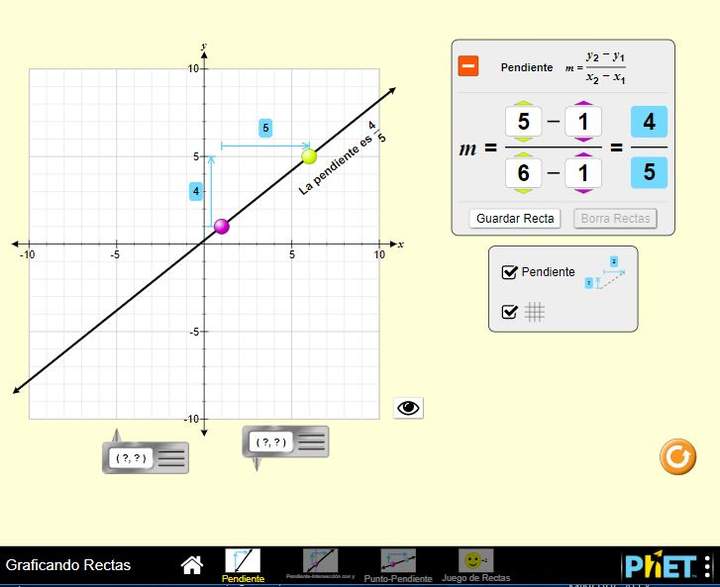Switch to the Punto-Pendiente screen
Viewport: 720px width, 587px height.
[398, 562]
